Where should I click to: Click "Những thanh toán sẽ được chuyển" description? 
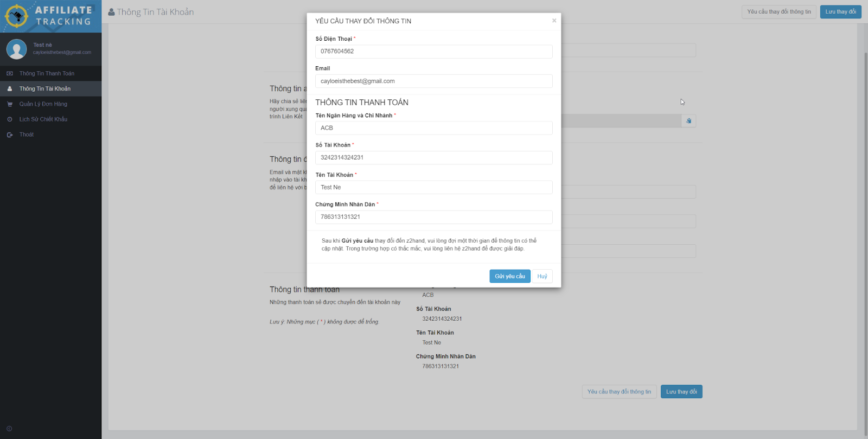[x=335, y=302]
